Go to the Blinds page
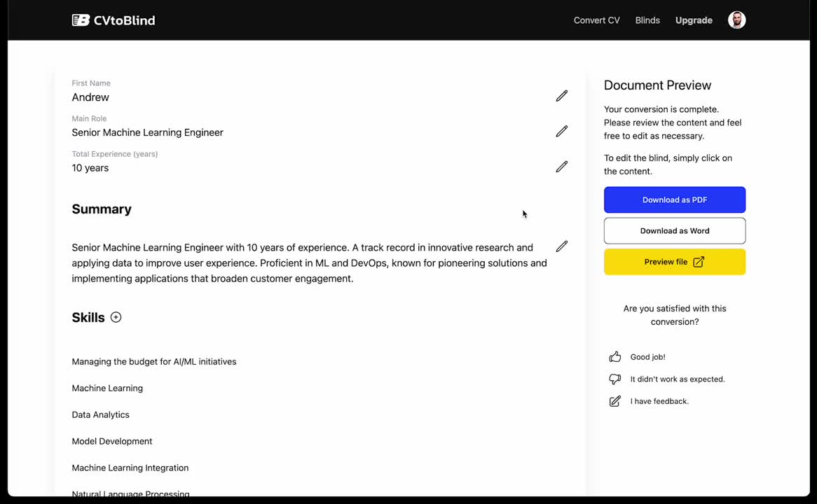817x504 pixels. [647, 20]
